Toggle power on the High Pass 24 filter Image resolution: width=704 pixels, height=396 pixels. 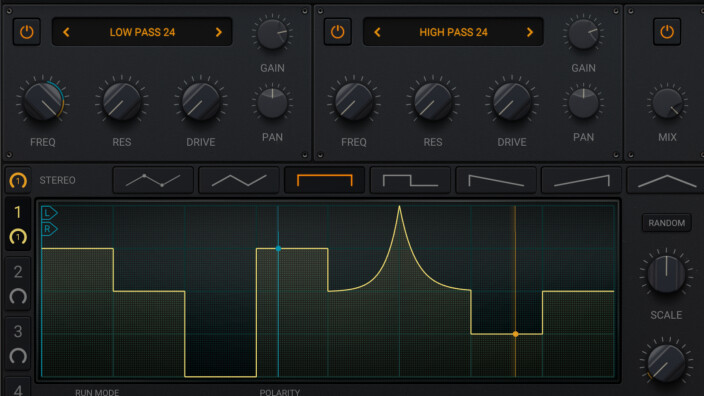pos(338,32)
